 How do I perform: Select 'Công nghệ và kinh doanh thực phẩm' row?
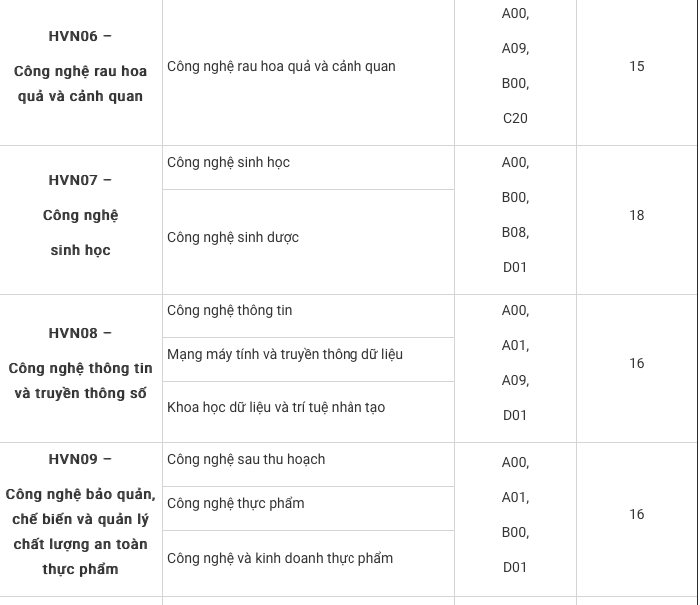pyautogui.click(x=280, y=558)
